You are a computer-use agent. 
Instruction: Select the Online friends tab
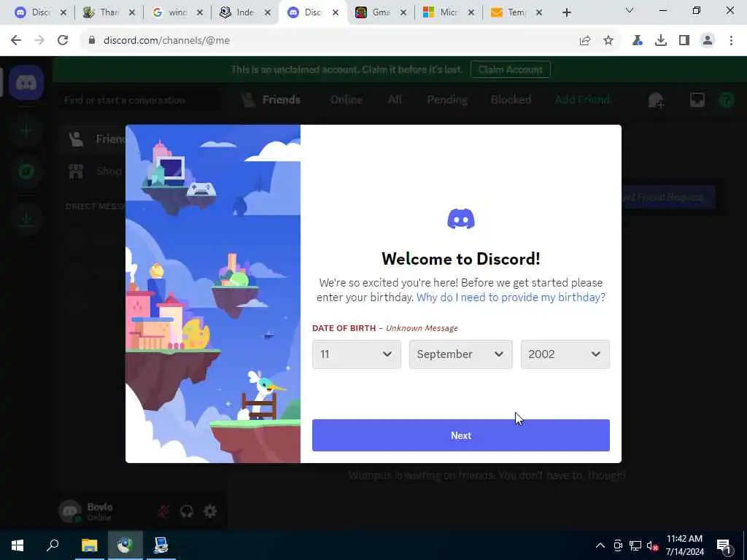[x=347, y=100]
